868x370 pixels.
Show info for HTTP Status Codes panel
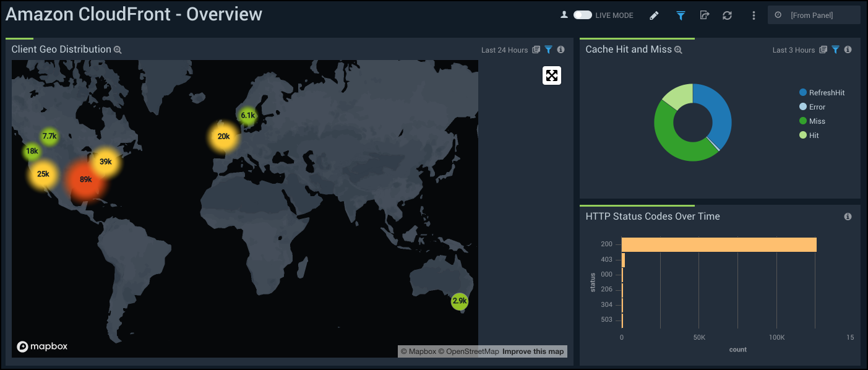[848, 217]
